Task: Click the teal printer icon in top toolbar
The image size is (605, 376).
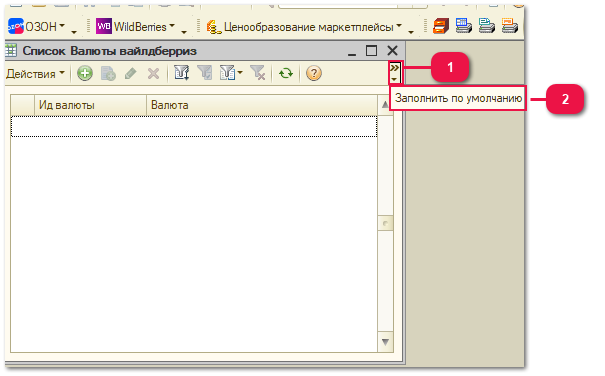Action: 487,26
